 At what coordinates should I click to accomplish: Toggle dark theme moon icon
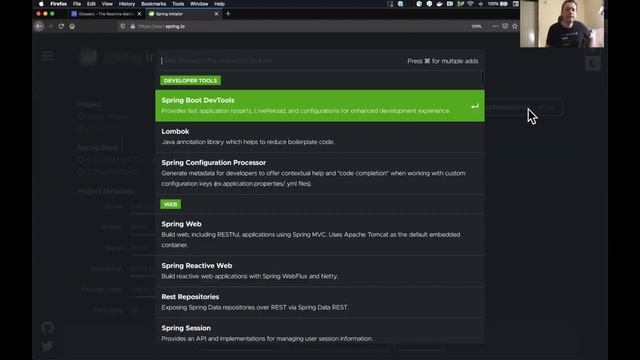(x=593, y=63)
